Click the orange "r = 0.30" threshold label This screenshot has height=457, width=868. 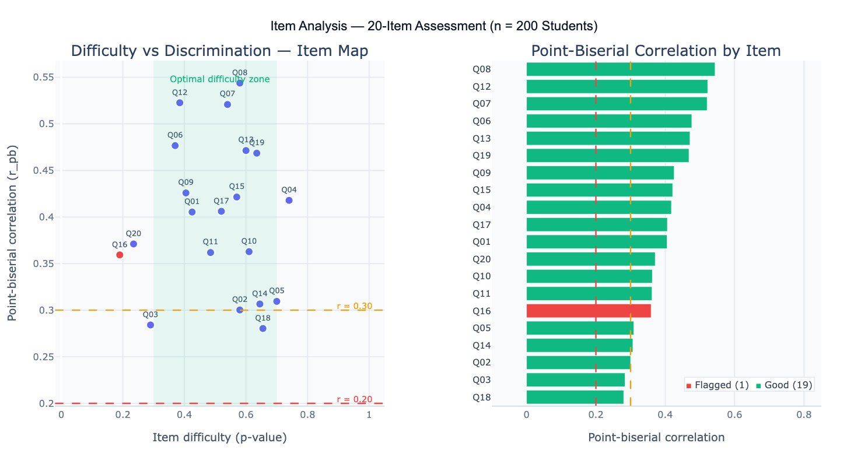point(355,307)
